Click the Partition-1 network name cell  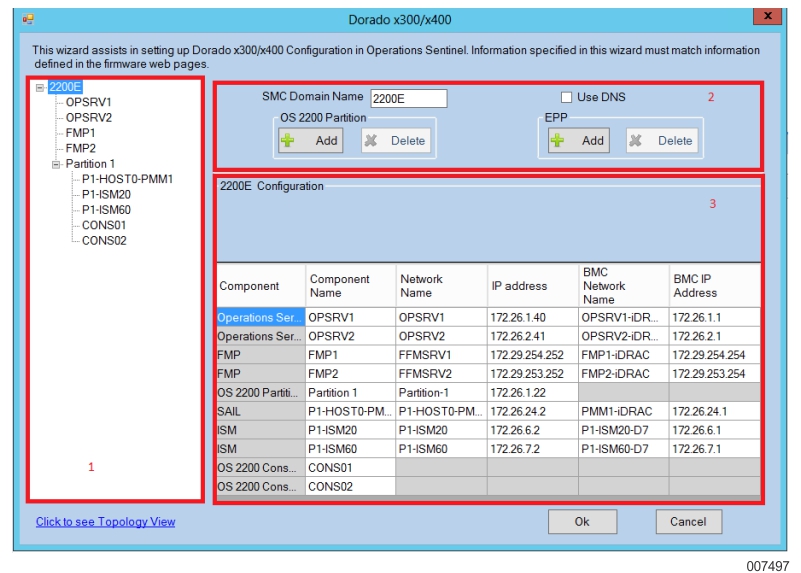pyautogui.click(x=442, y=392)
